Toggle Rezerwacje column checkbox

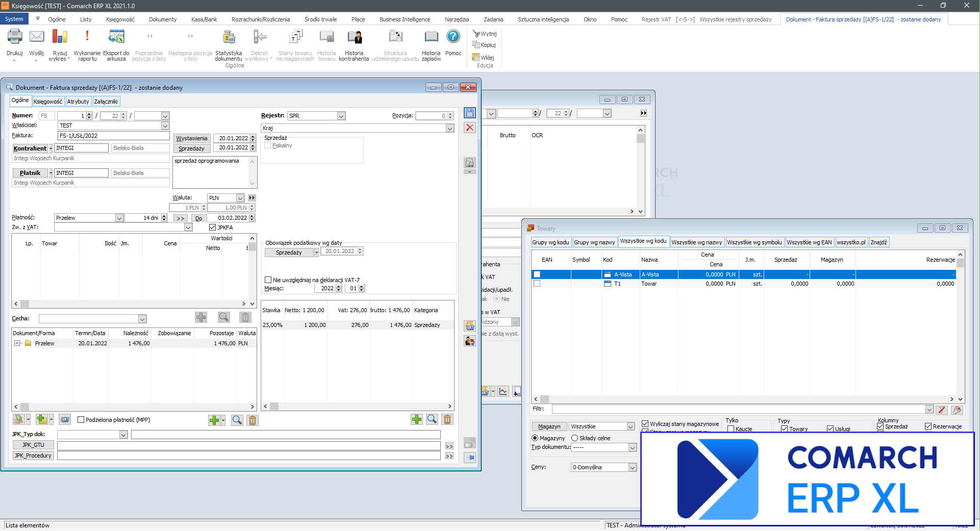(x=928, y=426)
